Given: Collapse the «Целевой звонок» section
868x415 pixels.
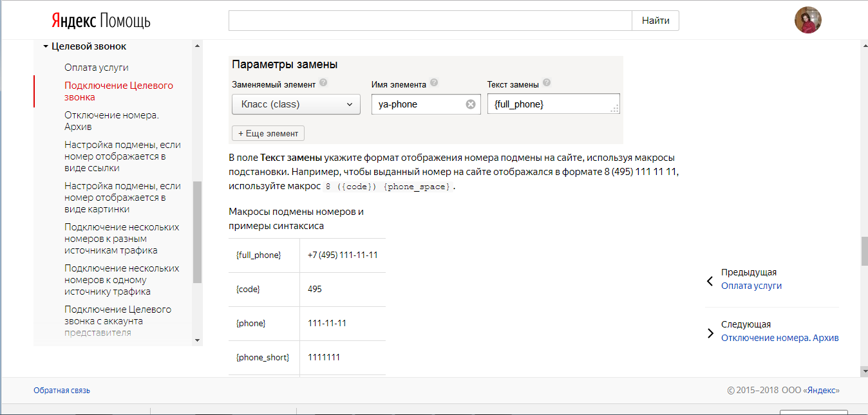Looking at the screenshot, I should pyautogui.click(x=45, y=46).
